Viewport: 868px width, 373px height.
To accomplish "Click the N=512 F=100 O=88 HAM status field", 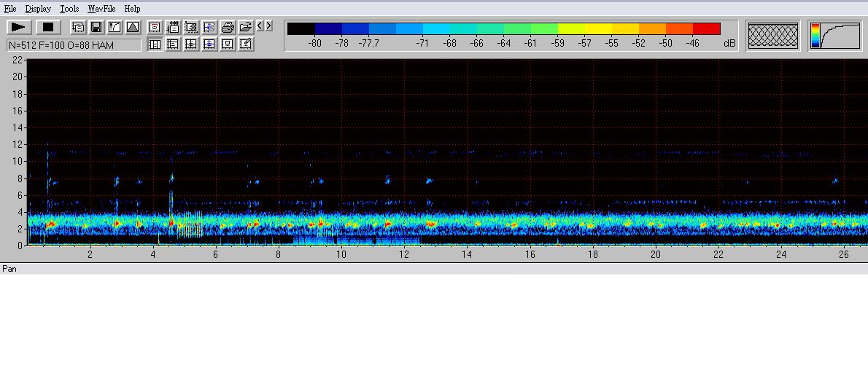I will click(x=74, y=45).
